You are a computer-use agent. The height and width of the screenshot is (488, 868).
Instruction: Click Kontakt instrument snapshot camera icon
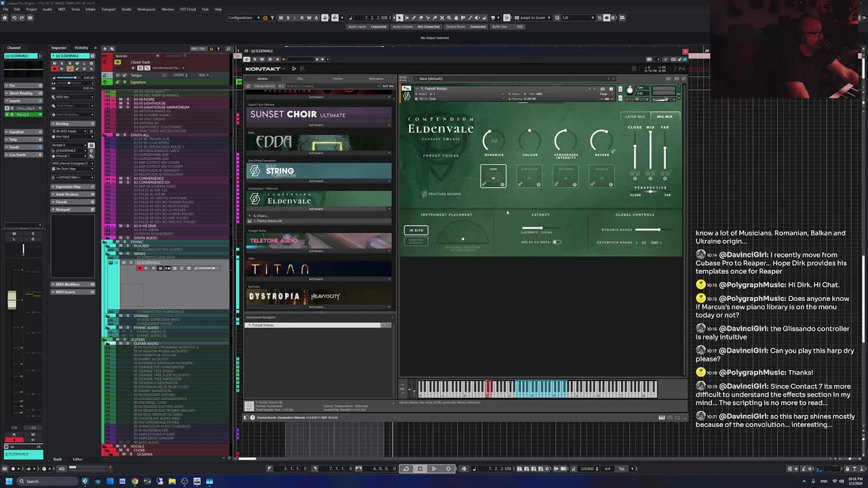point(603,89)
